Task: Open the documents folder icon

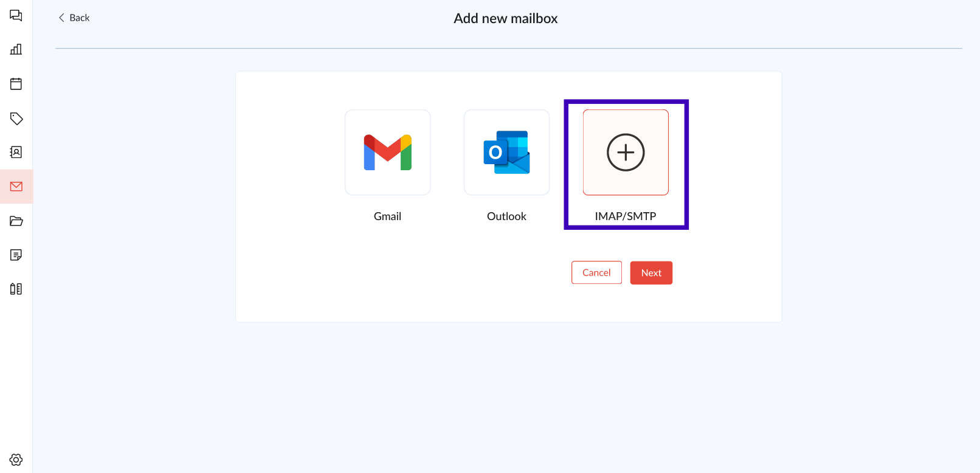Action: 16,221
